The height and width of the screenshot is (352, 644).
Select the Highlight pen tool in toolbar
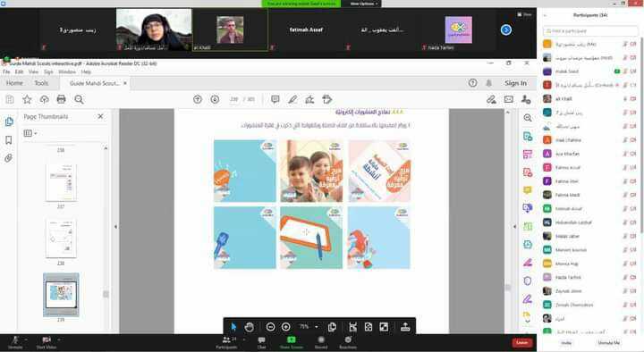[x=292, y=99]
